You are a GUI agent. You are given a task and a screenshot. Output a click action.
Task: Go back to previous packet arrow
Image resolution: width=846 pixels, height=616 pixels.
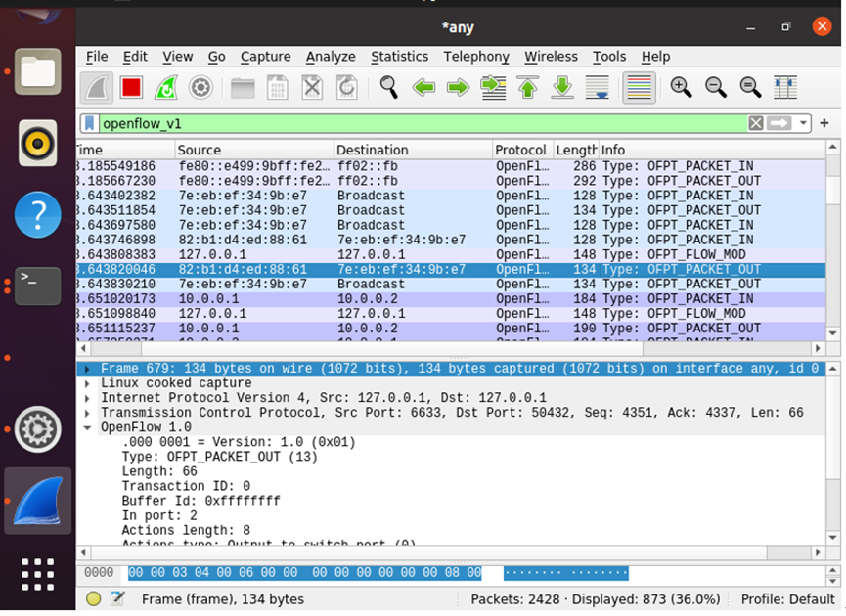pyautogui.click(x=423, y=88)
